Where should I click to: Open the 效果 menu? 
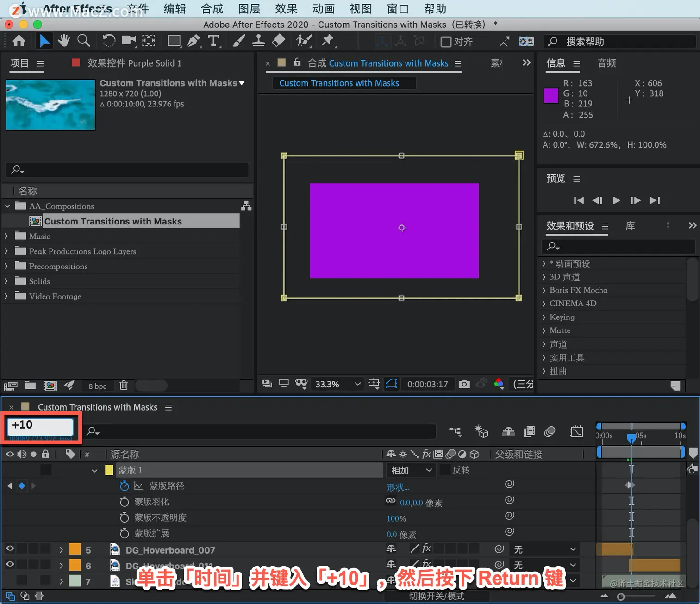tap(286, 9)
